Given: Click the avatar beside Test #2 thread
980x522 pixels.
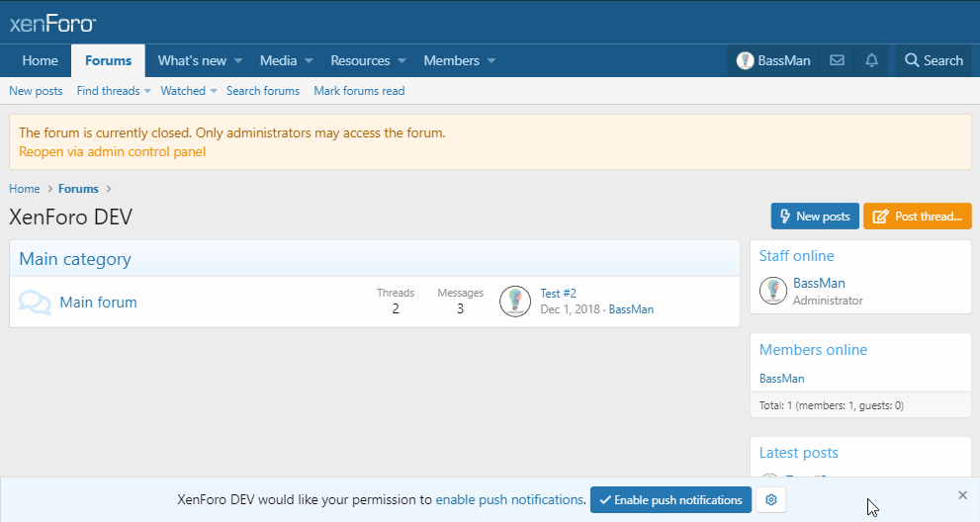Looking at the screenshot, I should 515,302.
